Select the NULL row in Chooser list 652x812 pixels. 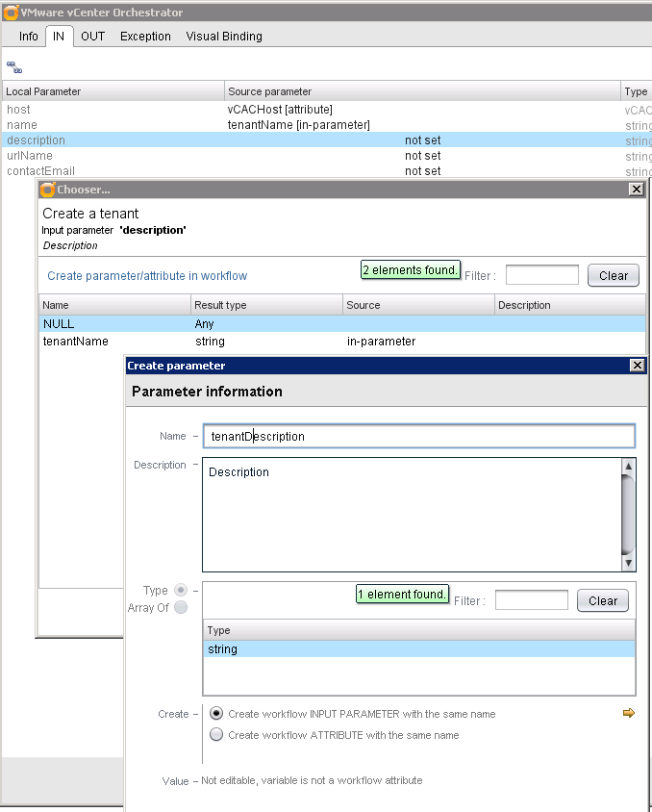point(342,323)
